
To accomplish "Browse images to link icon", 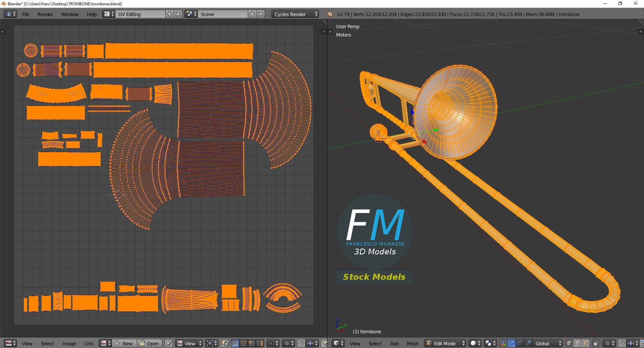I will [106, 343].
